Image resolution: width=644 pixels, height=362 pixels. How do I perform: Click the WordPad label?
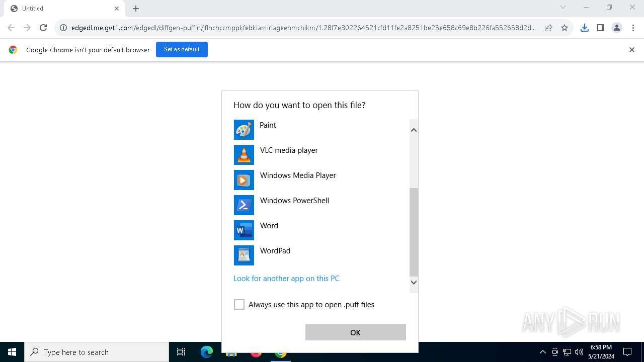tap(275, 251)
